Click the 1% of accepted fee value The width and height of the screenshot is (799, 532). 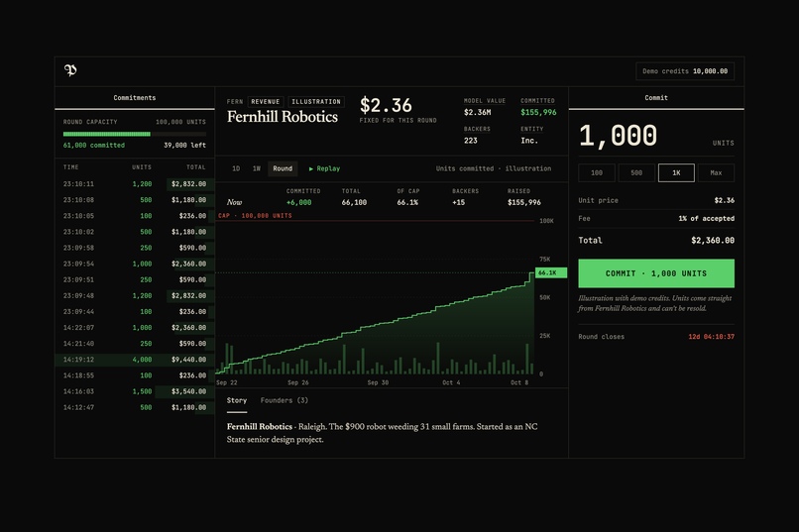706,218
